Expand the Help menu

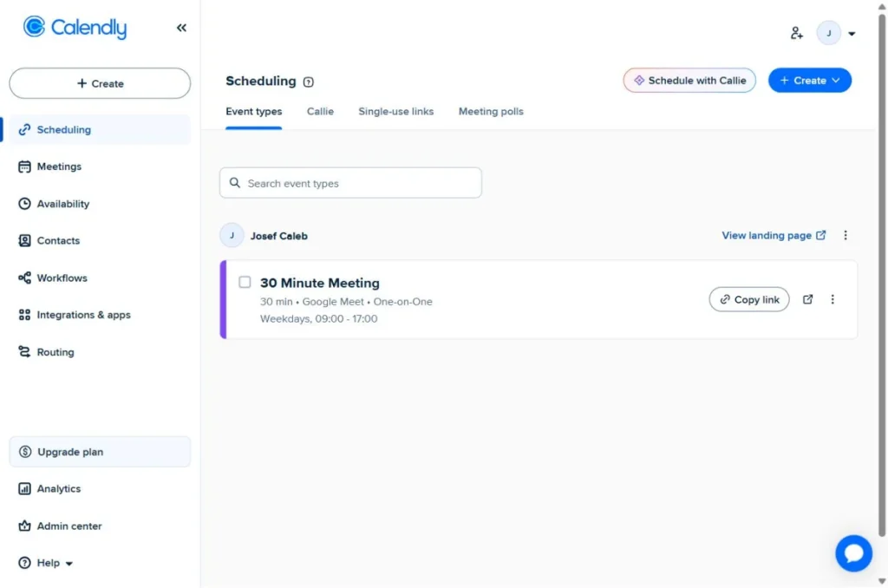tap(46, 563)
